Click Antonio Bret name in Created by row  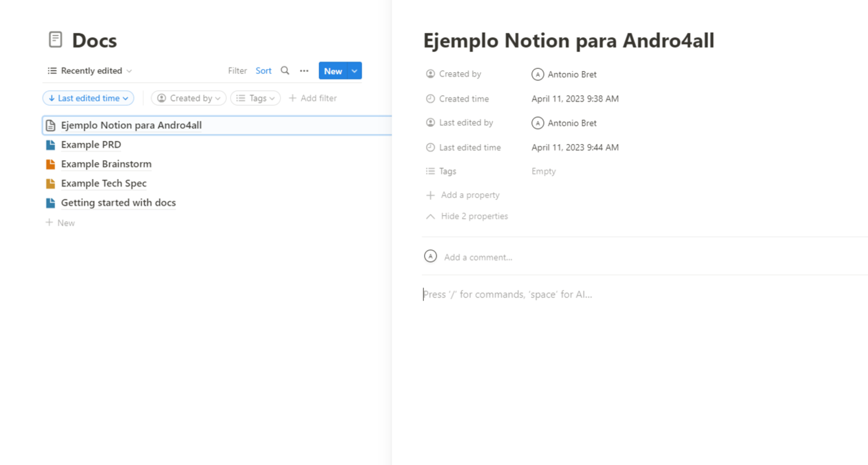point(572,74)
